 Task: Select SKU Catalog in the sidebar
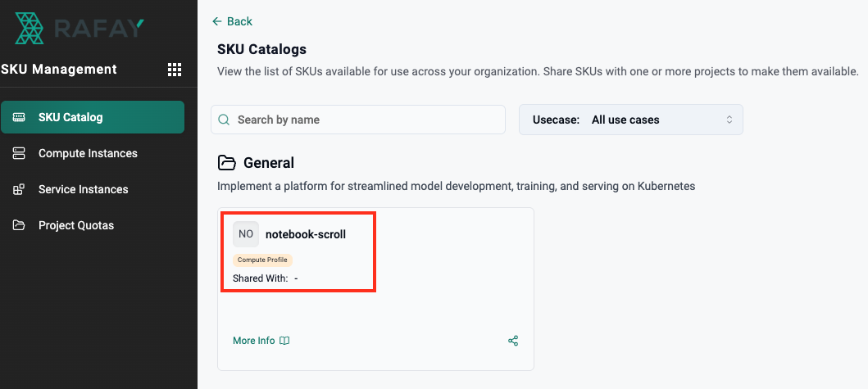click(x=93, y=117)
